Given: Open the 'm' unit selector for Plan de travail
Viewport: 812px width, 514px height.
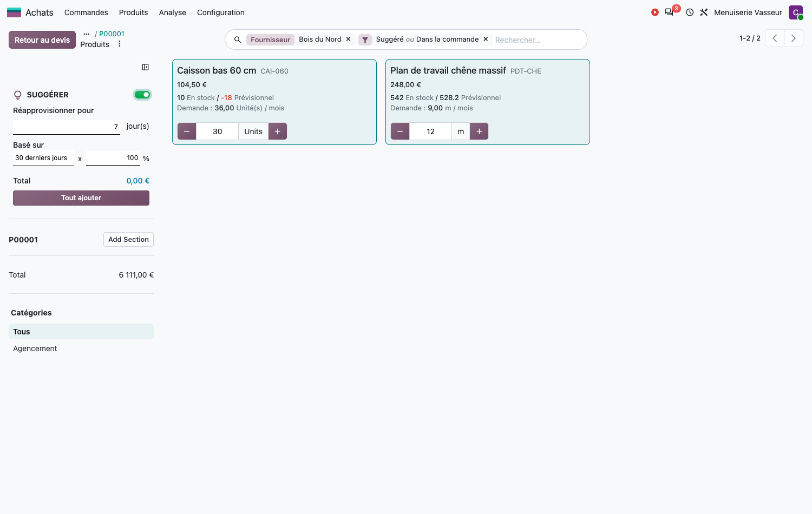Looking at the screenshot, I should pyautogui.click(x=461, y=131).
